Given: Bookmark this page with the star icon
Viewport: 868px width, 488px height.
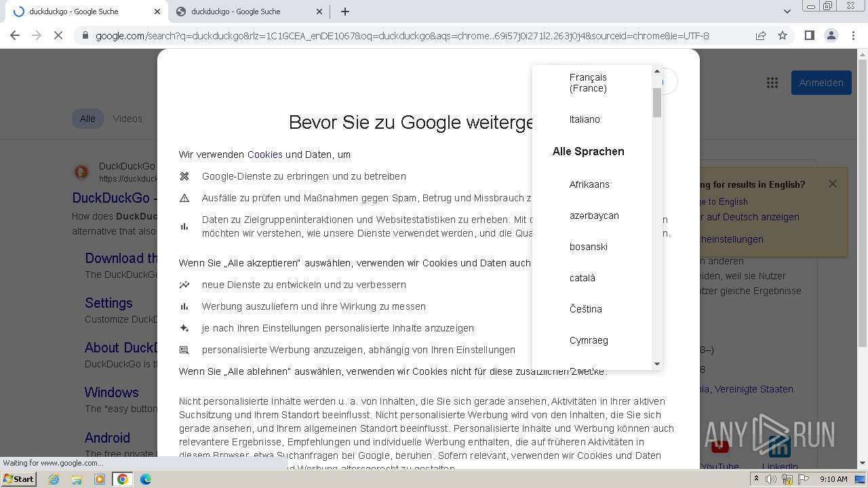Looking at the screenshot, I should (x=783, y=35).
